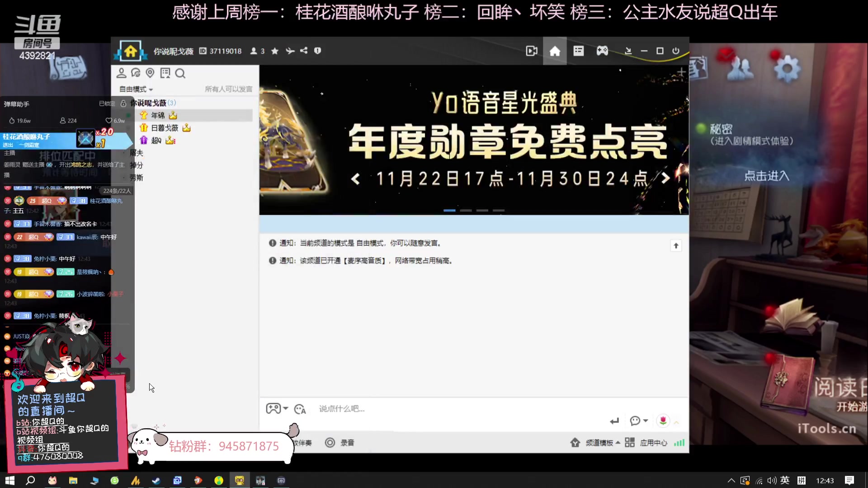Expand the 自由模式 mode dropdown
This screenshot has height=488, width=868.
(136, 89)
